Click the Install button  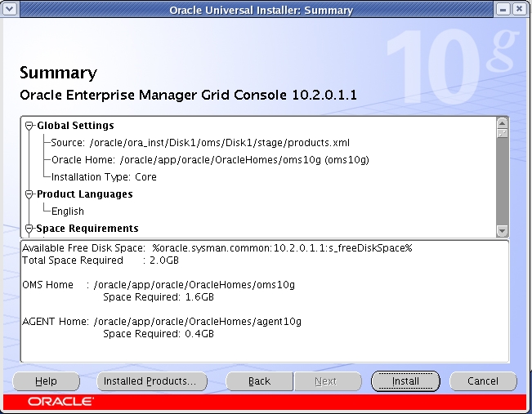coord(405,381)
